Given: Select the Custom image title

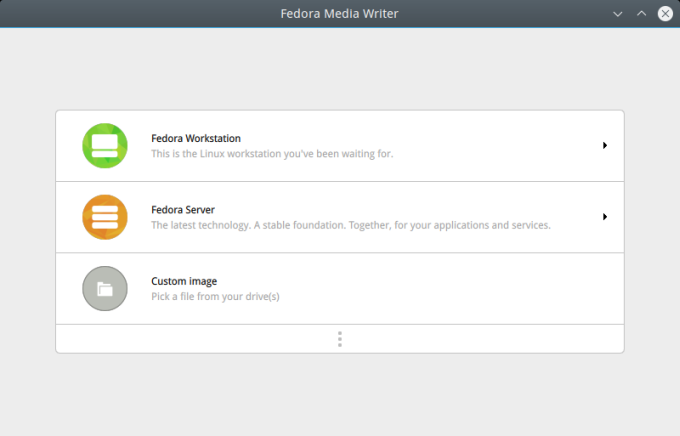Looking at the screenshot, I should [x=184, y=281].
